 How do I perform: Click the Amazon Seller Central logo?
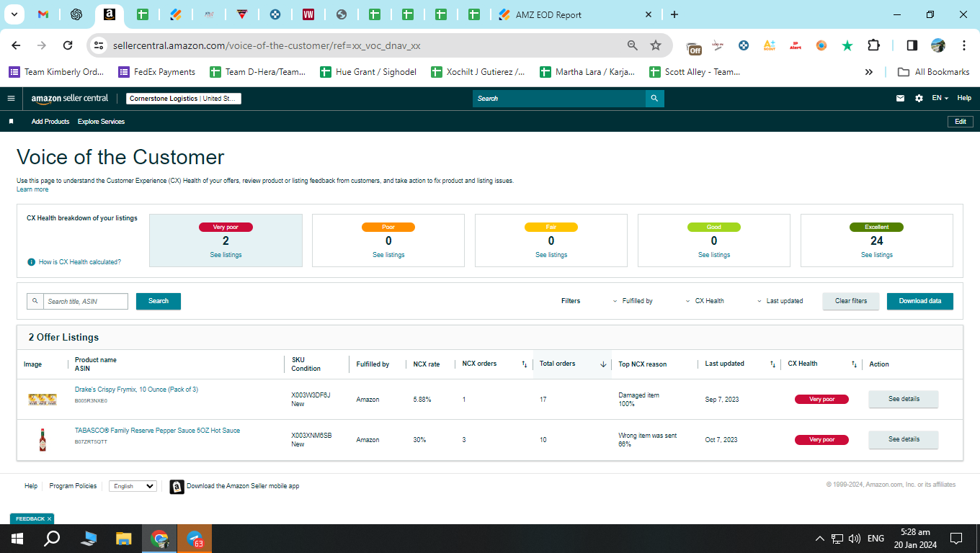pos(70,99)
